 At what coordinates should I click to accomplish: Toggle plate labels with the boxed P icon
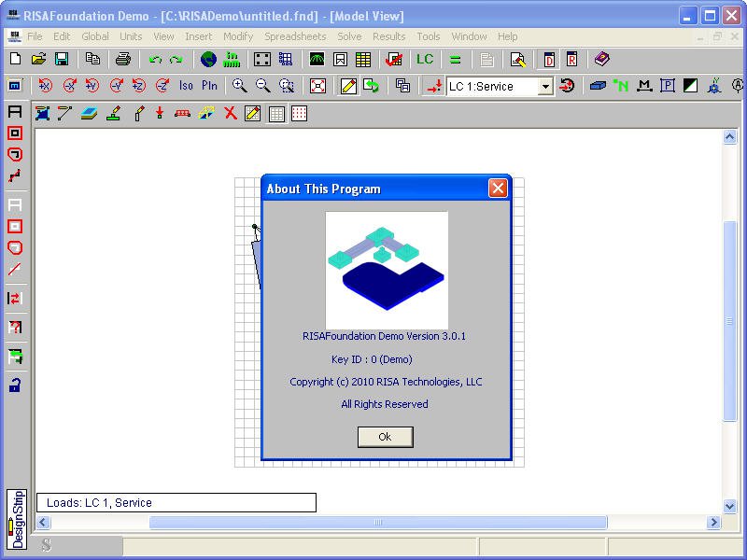[668, 86]
